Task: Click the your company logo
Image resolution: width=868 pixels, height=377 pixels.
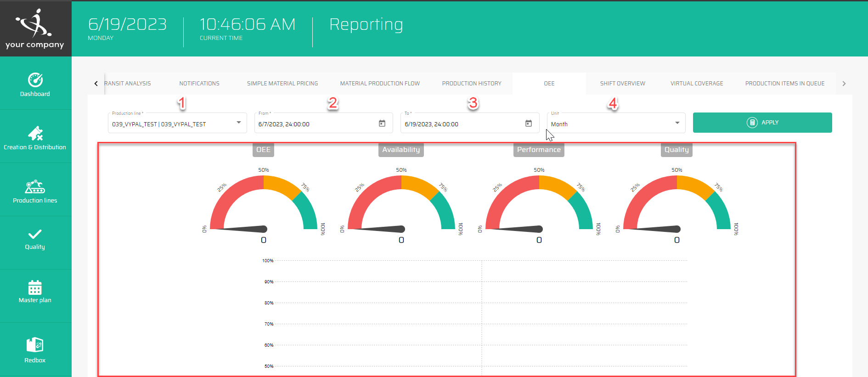Action: [x=35, y=28]
